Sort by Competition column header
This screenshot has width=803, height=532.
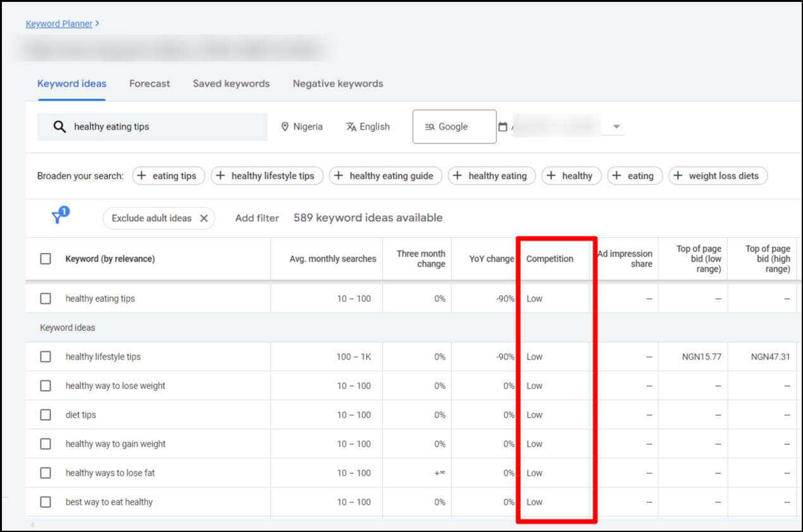point(549,258)
